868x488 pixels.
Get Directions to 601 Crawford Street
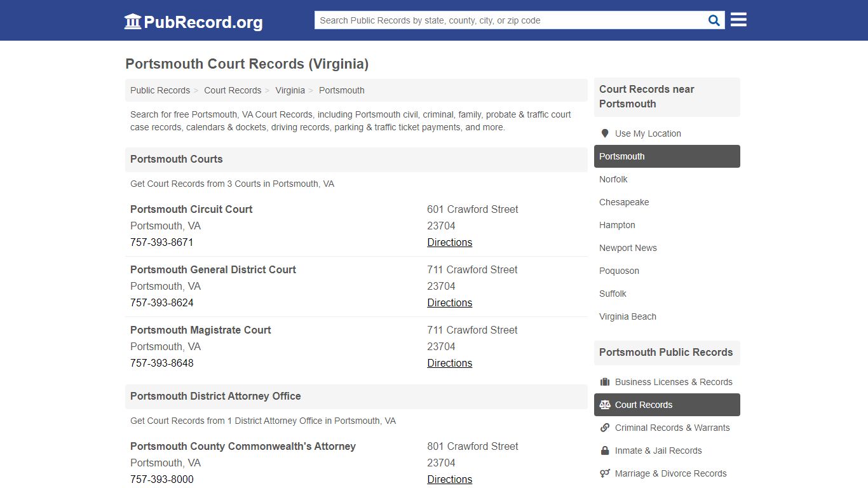tap(450, 242)
